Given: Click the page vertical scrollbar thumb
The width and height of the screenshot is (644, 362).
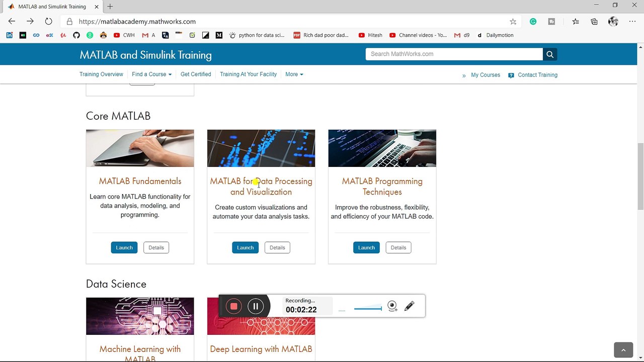Looking at the screenshot, I should click(640, 176).
